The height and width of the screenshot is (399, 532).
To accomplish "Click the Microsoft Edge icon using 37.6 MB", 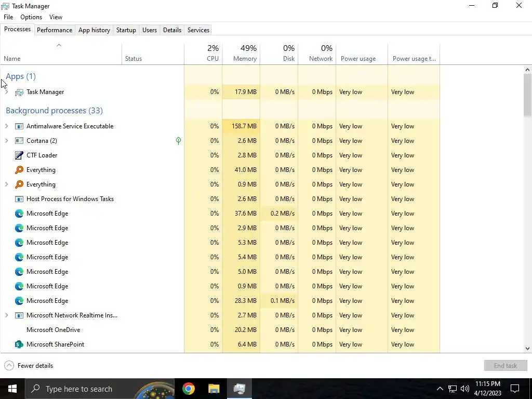I will pyautogui.click(x=19, y=214).
